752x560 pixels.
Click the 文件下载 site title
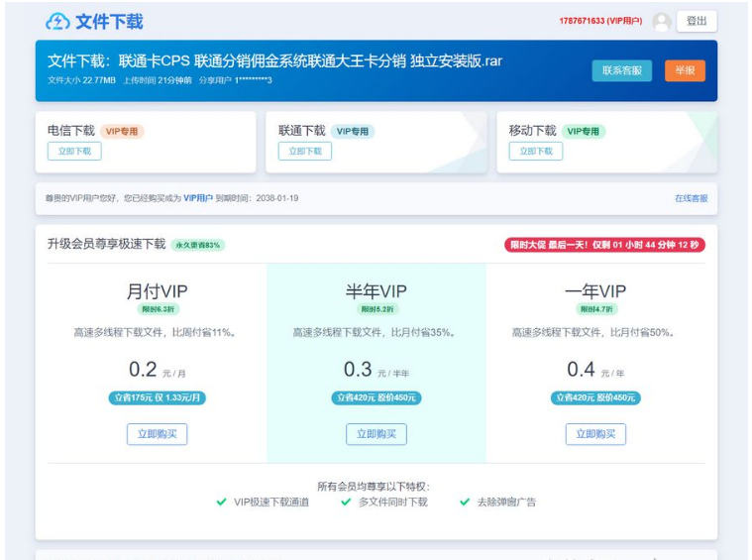tap(109, 22)
